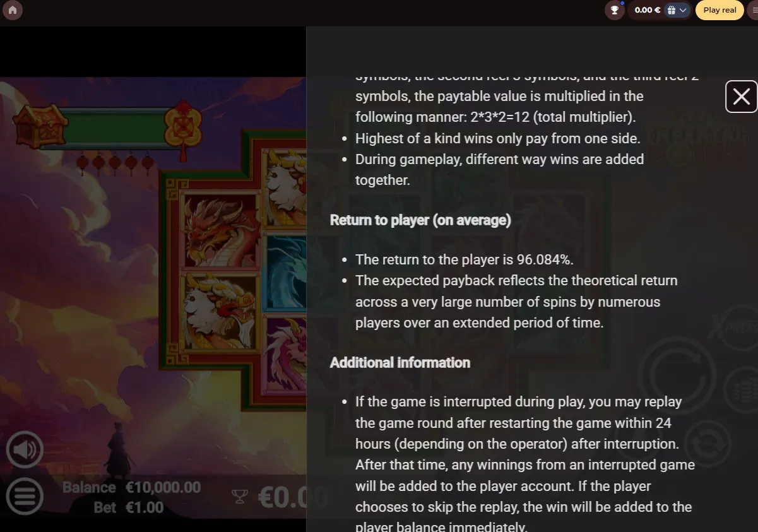Select the blue dragon reel symbol
Image resolution: width=758 pixels, height=532 pixels.
tap(285, 273)
